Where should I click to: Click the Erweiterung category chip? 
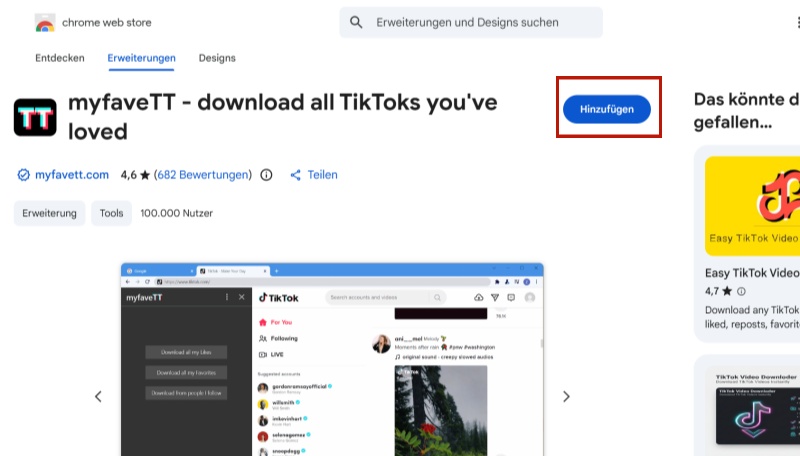coord(49,213)
